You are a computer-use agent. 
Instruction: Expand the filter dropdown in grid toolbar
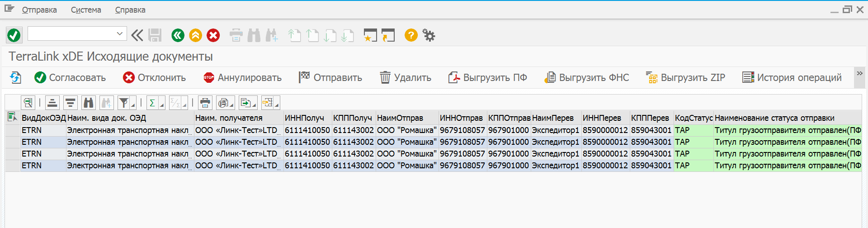pos(133,105)
